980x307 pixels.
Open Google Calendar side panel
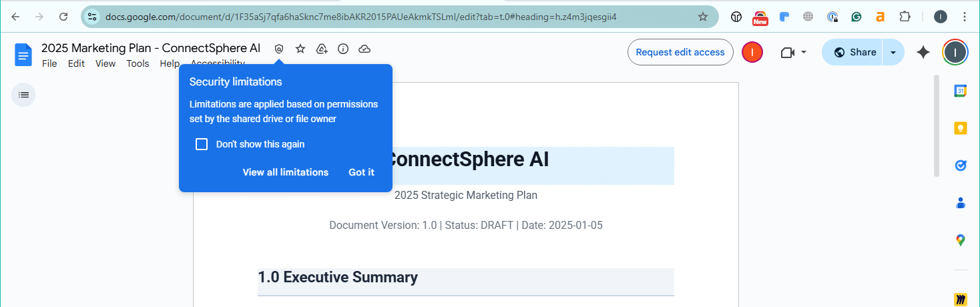click(961, 91)
